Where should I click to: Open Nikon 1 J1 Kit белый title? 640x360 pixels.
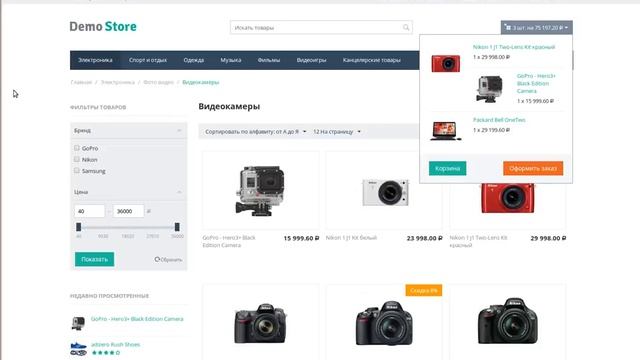coord(351,238)
